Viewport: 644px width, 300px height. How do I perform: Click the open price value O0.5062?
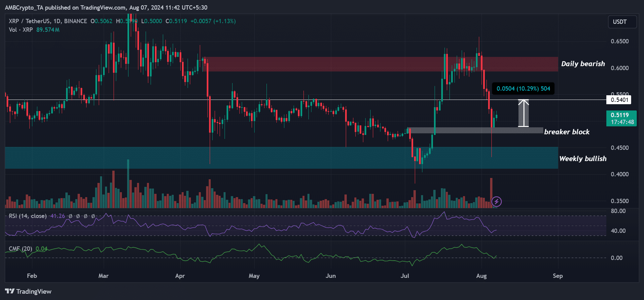click(101, 21)
